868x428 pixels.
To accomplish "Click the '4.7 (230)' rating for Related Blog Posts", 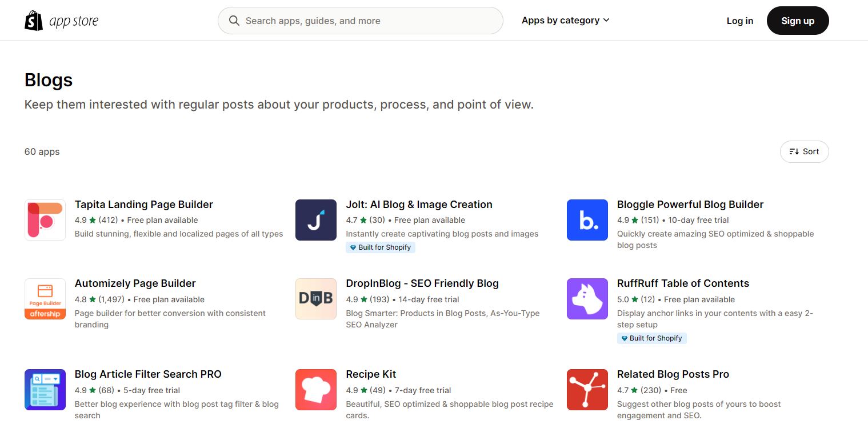I will (x=639, y=390).
